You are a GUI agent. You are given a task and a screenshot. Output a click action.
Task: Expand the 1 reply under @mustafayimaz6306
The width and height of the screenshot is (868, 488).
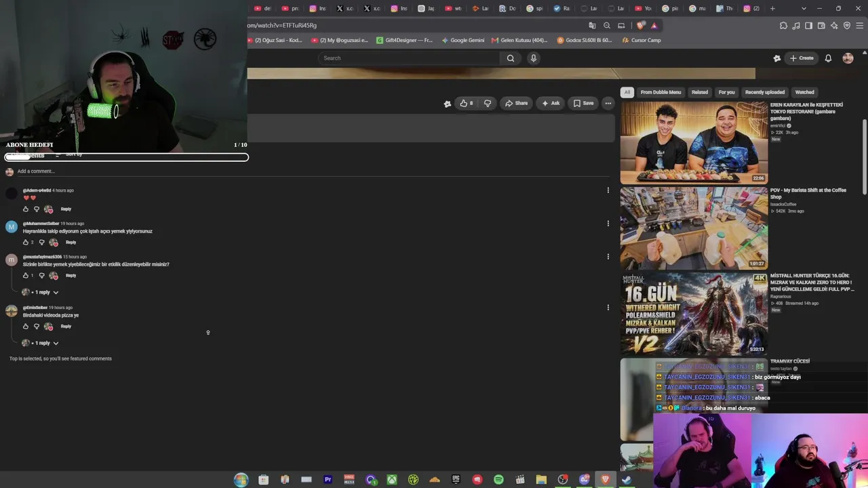[41, 292]
